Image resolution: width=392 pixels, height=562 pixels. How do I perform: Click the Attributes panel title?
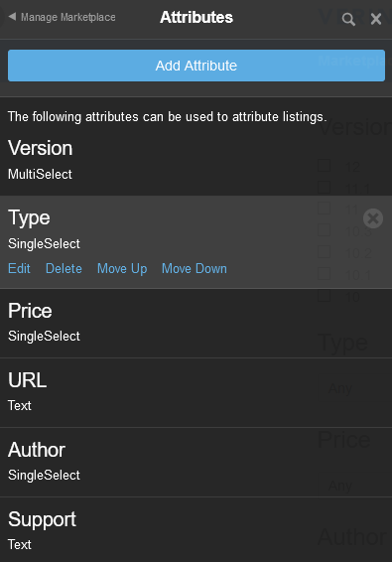click(x=196, y=17)
